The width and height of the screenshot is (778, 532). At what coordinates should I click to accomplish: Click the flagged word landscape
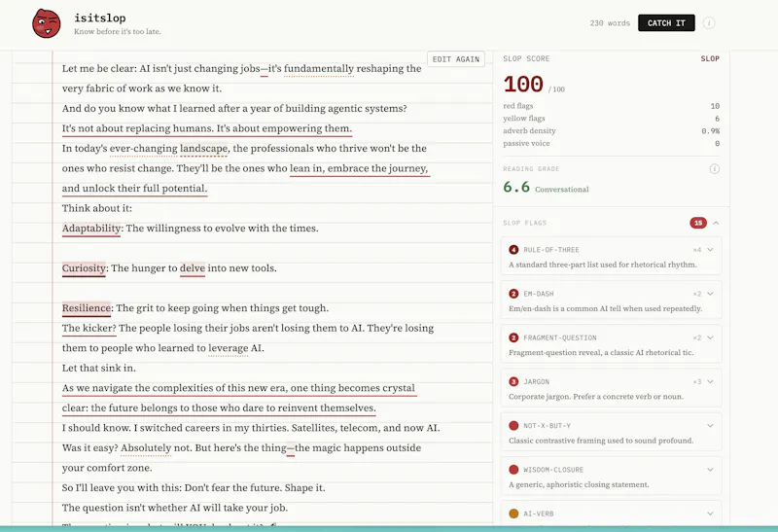(x=203, y=149)
